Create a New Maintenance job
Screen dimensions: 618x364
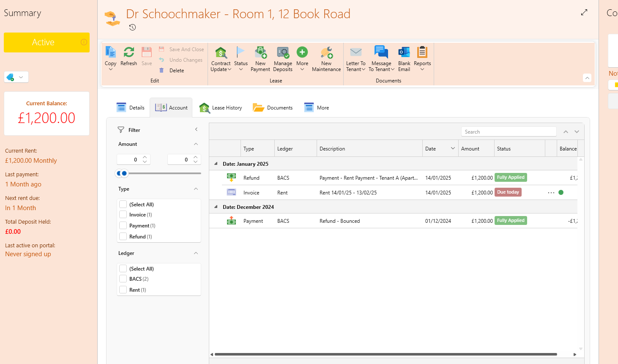click(x=326, y=59)
